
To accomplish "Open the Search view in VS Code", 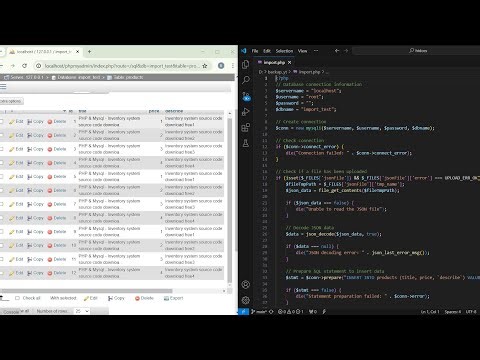I will tap(246, 80).
